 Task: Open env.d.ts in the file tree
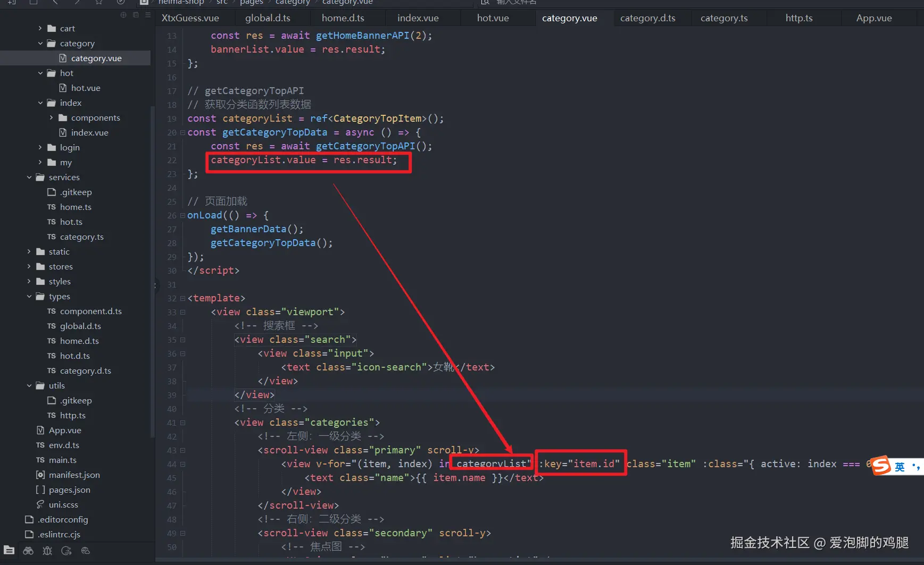(64, 445)
